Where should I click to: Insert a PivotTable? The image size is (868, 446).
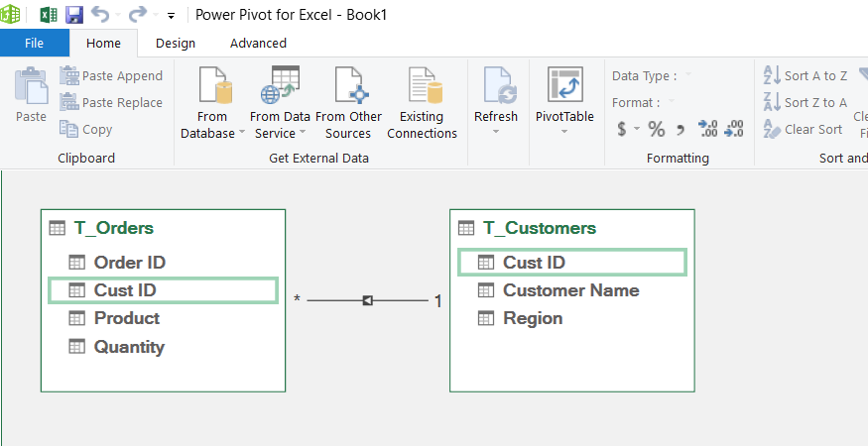(564, 94)
